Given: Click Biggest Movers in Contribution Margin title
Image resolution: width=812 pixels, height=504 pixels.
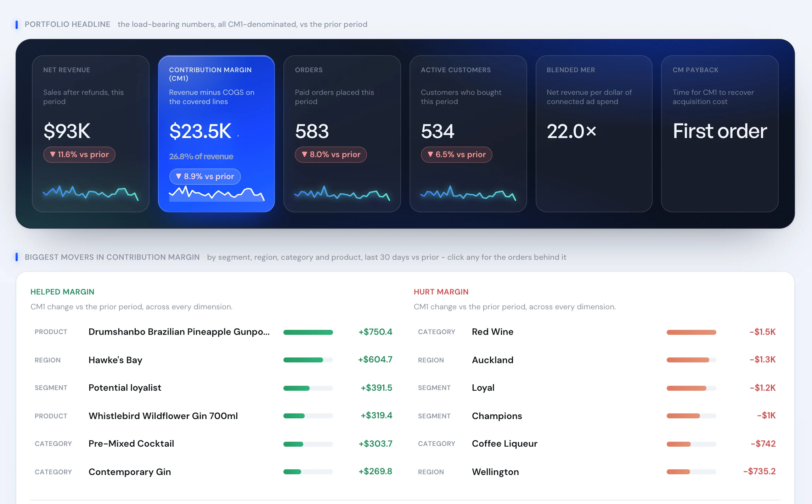Looking at the screenshot, I should tap(112, 257).
